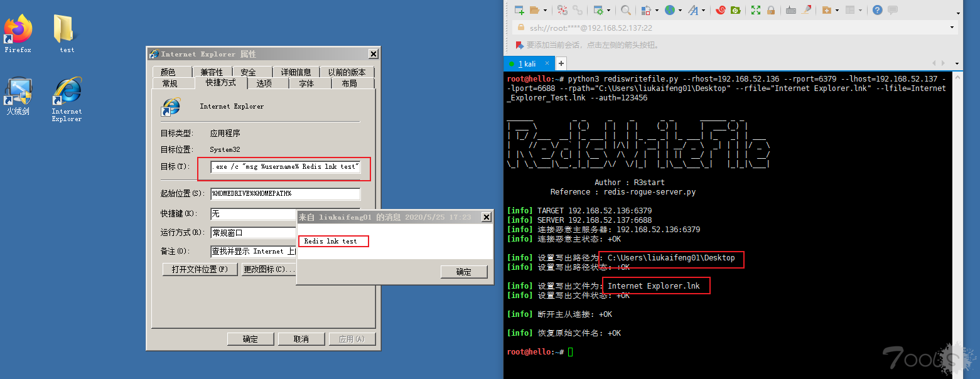Expand the Open Session folder dropdown arrow
Screen dimensions: 980x379
click(544, 11)
